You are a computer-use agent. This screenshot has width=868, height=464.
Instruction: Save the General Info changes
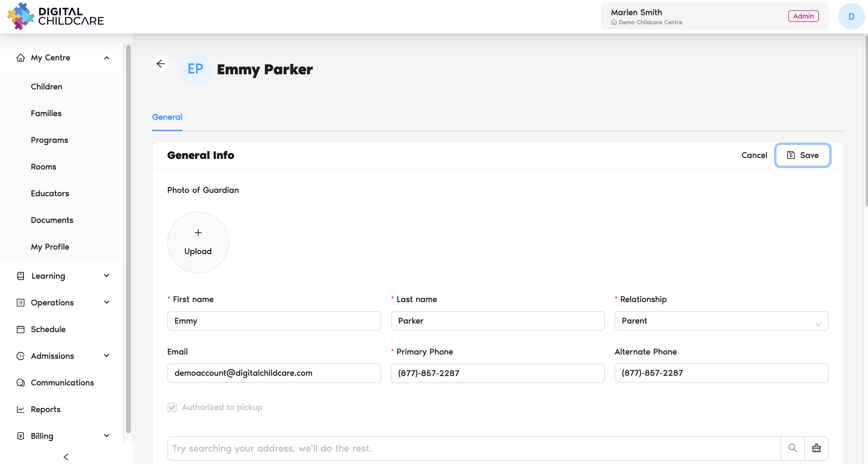803,155
